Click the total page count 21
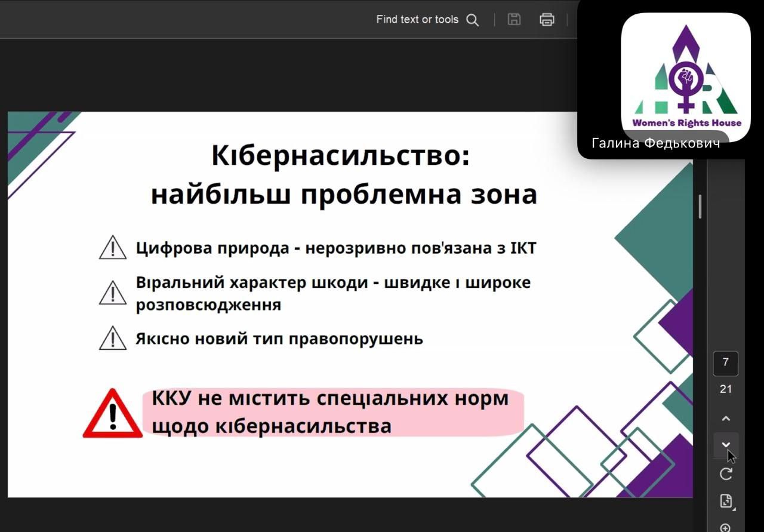The height and width of the screenshot is (532, 764). coord(726,389)
